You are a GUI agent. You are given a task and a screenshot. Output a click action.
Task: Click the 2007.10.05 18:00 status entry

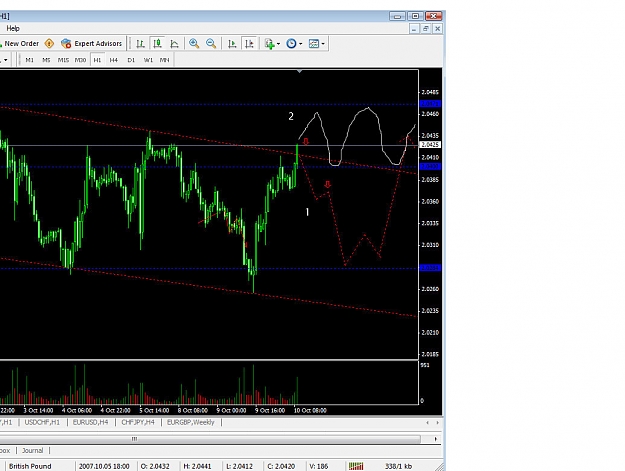104,466
